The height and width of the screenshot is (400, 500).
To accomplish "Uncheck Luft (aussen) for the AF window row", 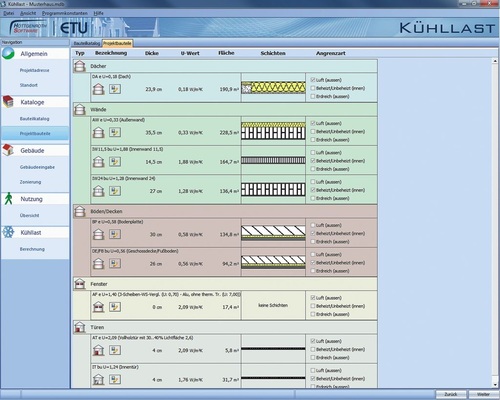I will coord(313,298).
